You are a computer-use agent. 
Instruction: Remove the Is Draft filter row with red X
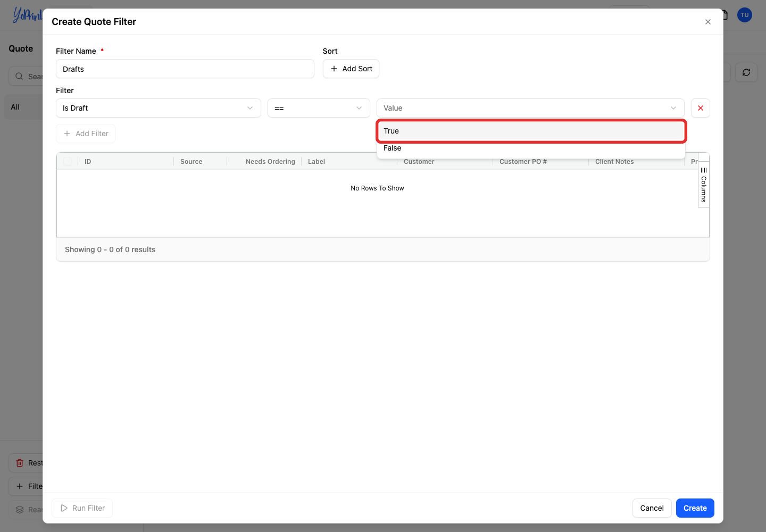click(700, 108)
